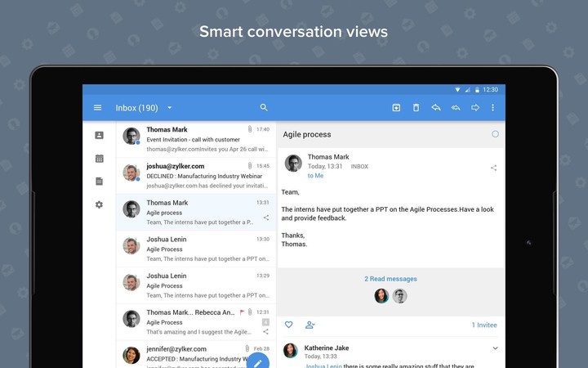
Task: Click woman's avatar under Read messages
Action: pyautogui.click(x=381, y=296)
